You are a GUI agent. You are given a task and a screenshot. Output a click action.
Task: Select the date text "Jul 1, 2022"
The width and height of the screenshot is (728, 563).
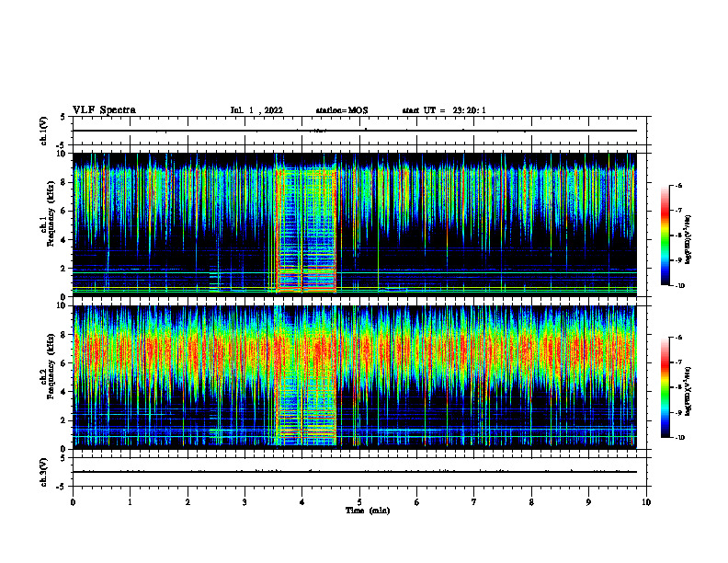(256, 110)
